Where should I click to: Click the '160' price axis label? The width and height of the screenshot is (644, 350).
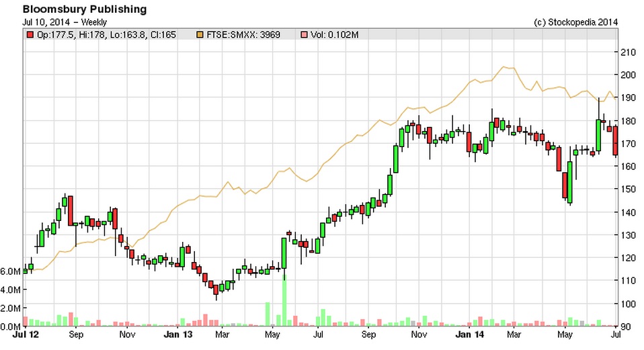point(629,167)
